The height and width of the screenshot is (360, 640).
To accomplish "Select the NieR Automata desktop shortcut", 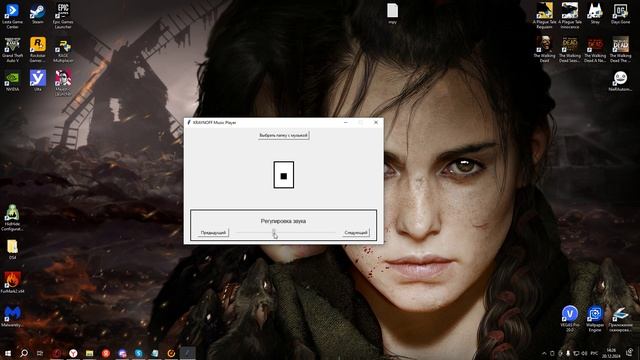I will (620, 81).
